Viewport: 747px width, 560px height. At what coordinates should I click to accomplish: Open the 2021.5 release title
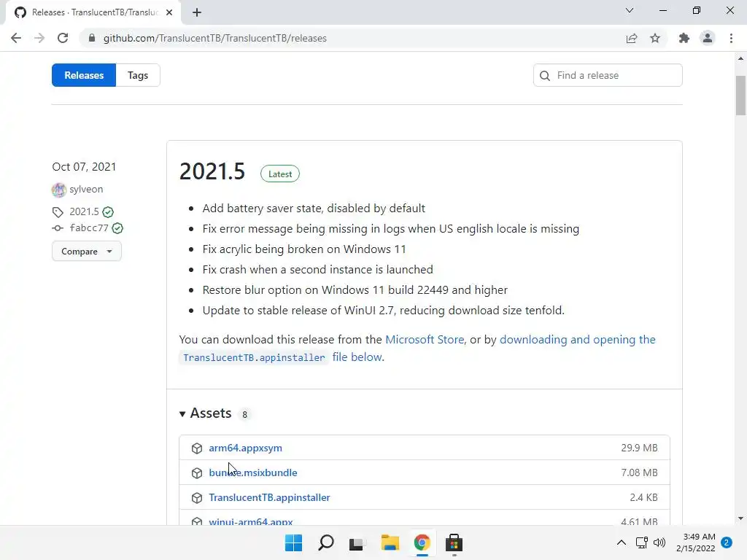212,171
